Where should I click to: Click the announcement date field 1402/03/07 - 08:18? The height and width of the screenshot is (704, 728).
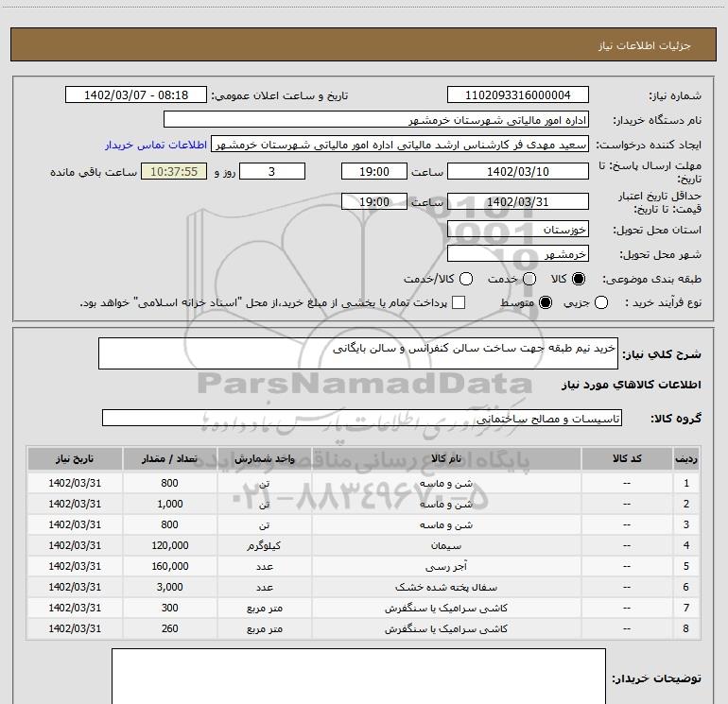136,95
